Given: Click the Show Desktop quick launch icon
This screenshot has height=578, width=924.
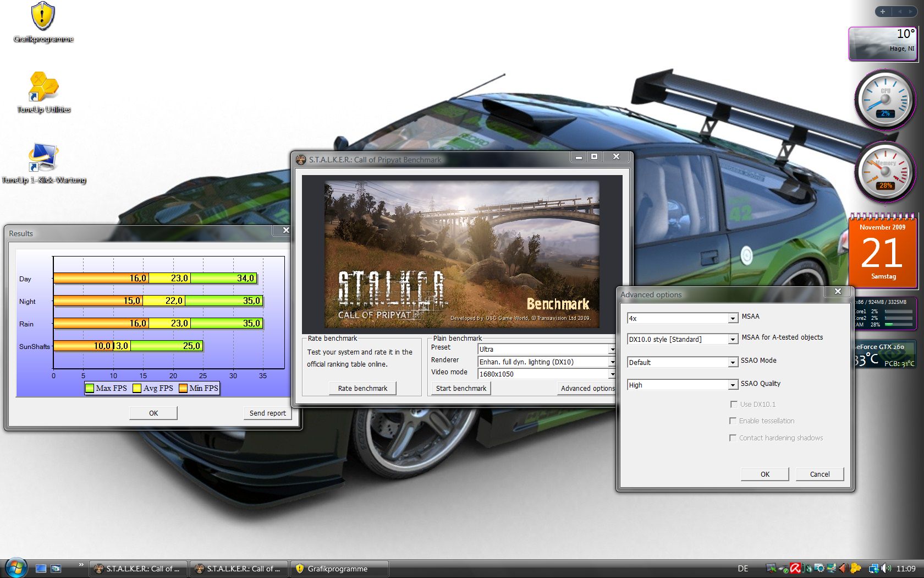Looking at the screenshot, I should 41,569.
